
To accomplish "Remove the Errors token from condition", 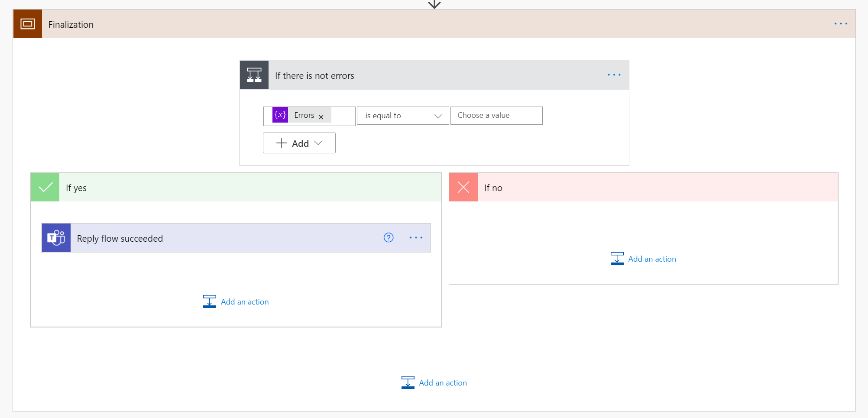I will pos(321,117).
